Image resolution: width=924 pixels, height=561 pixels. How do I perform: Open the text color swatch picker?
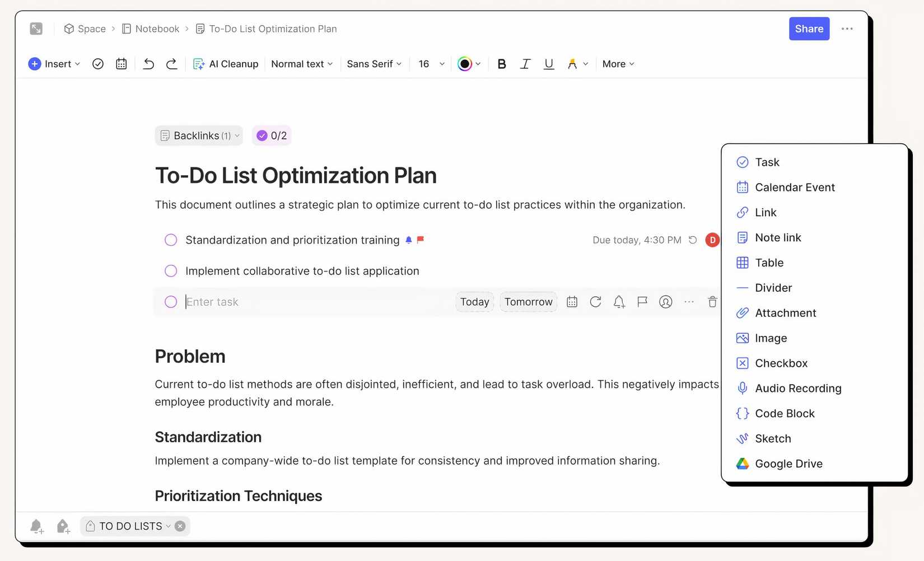[x=469, y=63]
